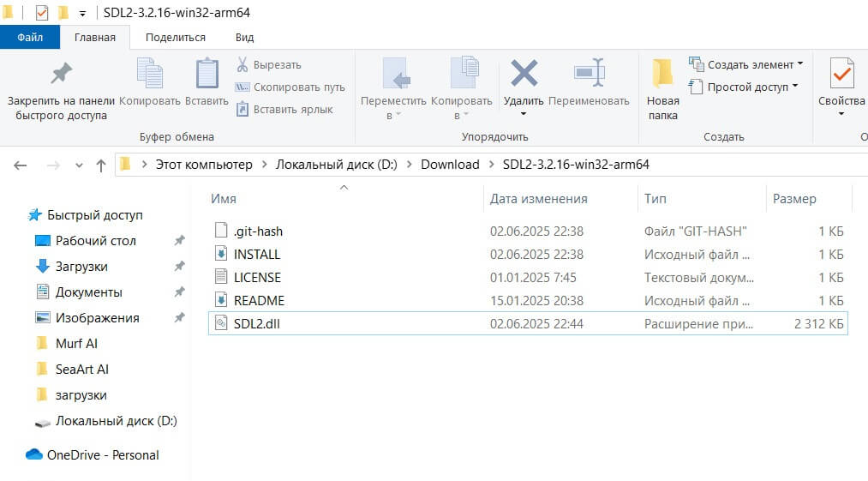Sort by Размер column header
Screen dimensions: 868x481
(x=794, y=198)
